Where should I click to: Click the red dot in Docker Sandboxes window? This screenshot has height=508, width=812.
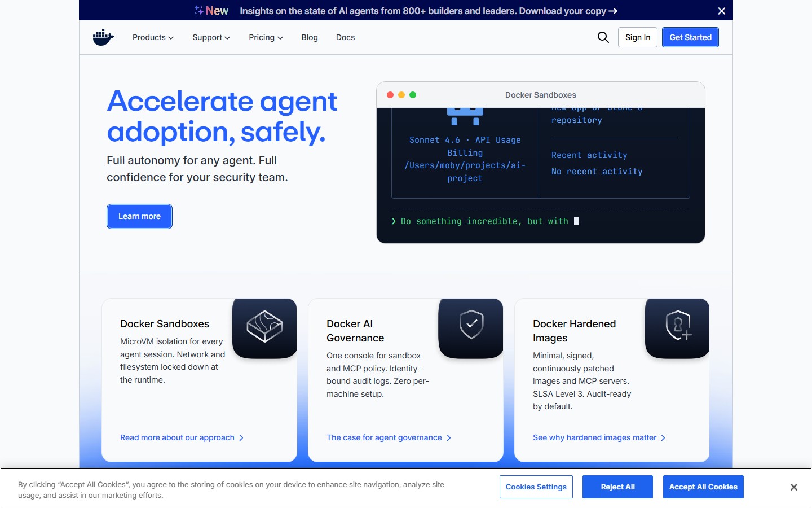tap(390, 95)
